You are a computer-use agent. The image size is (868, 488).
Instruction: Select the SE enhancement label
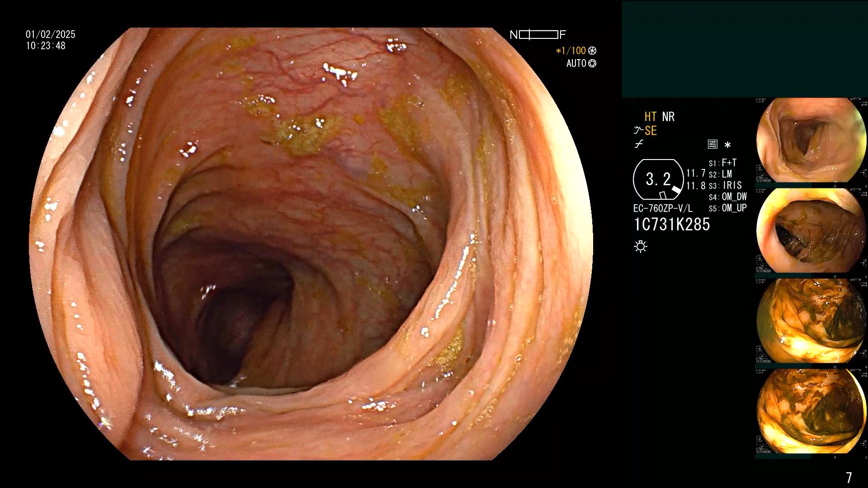(651, 131)
